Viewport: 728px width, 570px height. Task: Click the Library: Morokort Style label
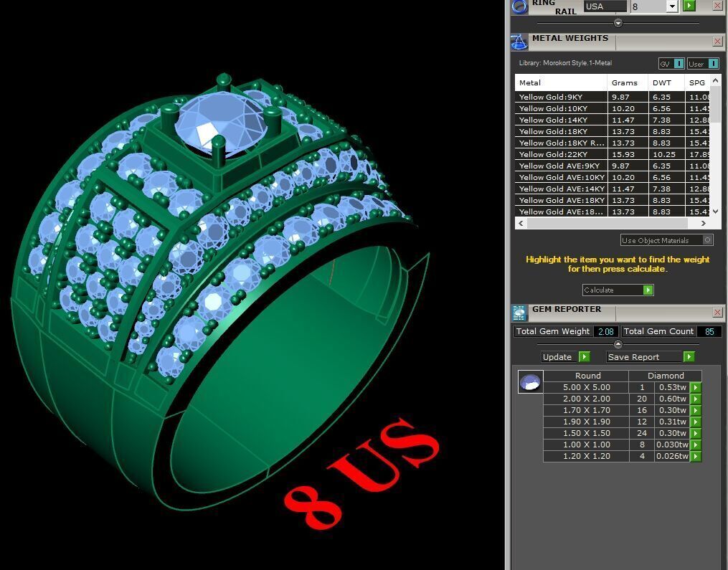[x=565, y=62]
